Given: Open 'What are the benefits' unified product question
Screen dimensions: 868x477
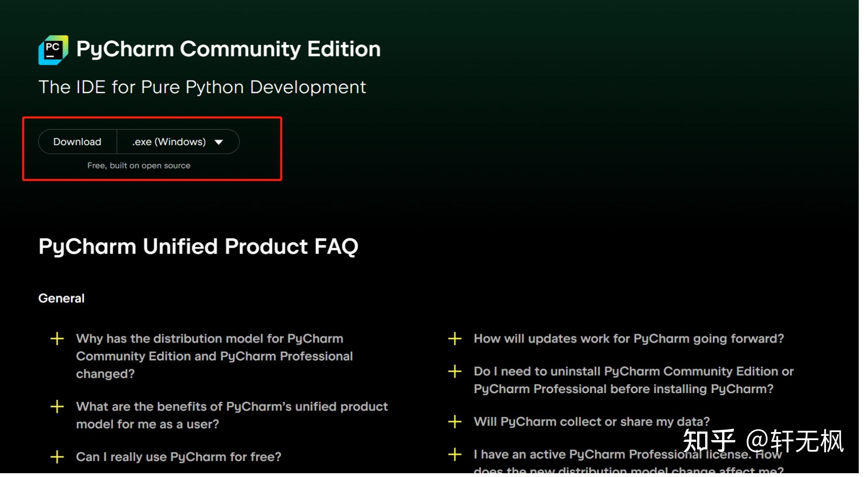Looking at the screenshot, I should 232,415.
